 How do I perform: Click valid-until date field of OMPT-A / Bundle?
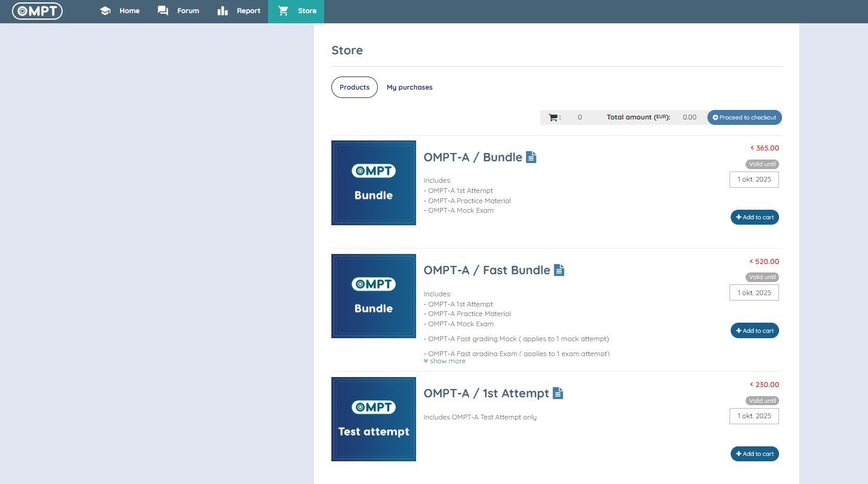click(754, 179)
